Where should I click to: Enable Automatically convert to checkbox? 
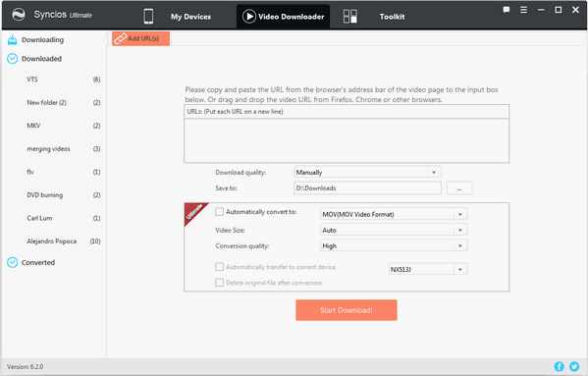pyautogui.click(x=219, y=212)
